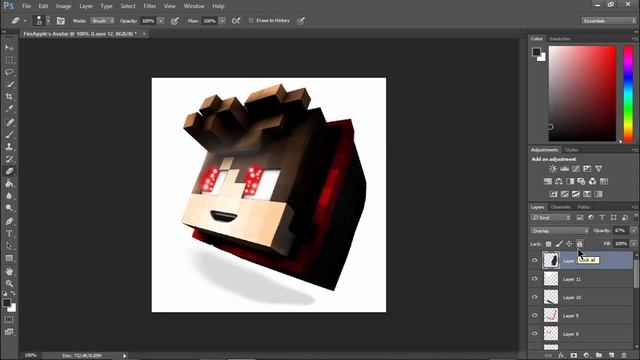
Task: Add a layer mask
Action: click(574, 356)
